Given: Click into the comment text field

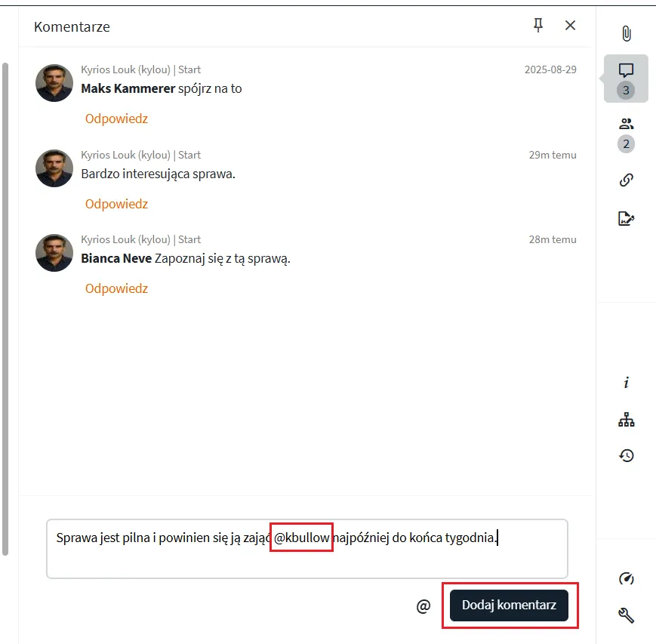Looking at the screenshot, I should 307,549.
